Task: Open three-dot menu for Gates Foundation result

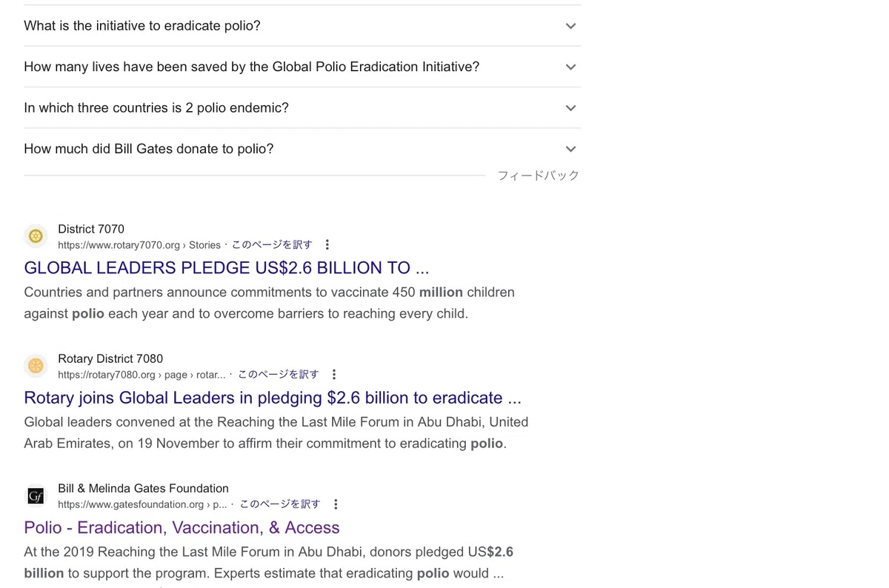Action: pos(336,504)
